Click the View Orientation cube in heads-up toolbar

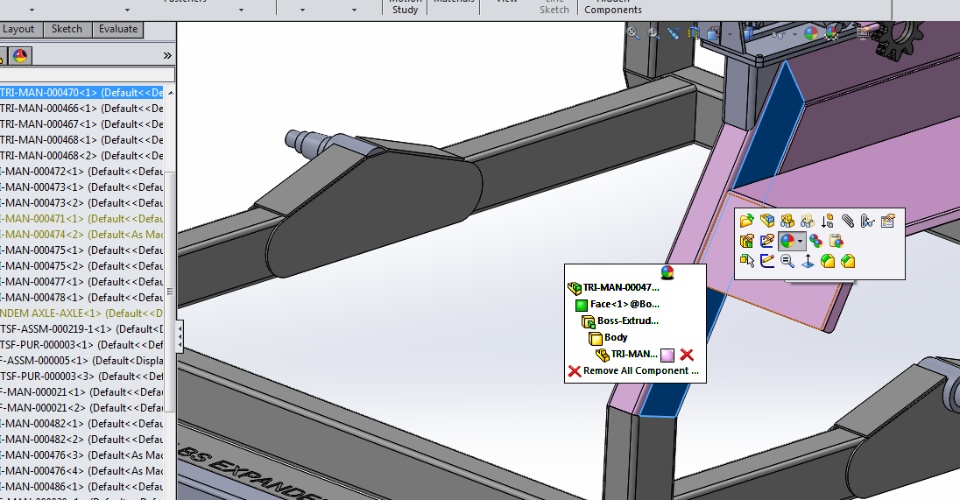coord(714,34)
